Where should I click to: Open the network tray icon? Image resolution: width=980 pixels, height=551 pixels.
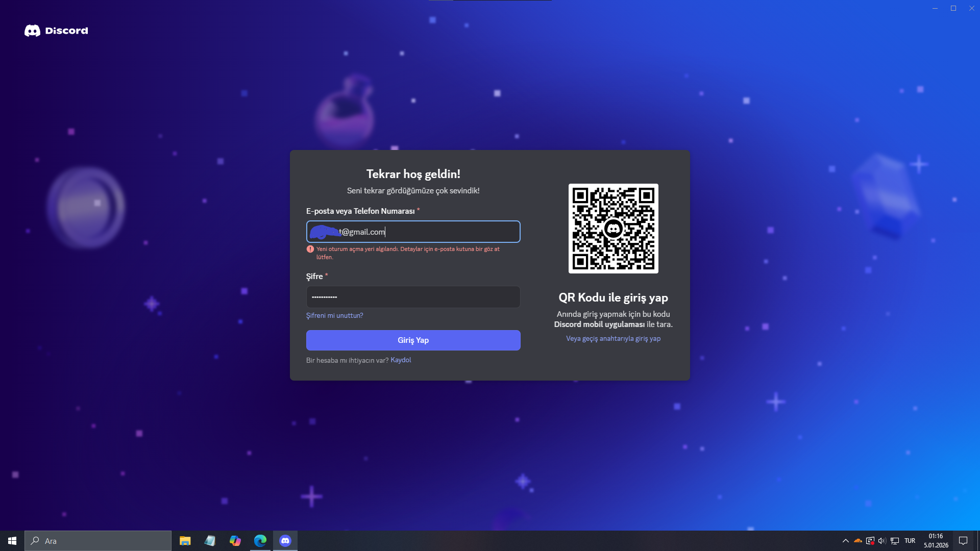coord(895,541)
